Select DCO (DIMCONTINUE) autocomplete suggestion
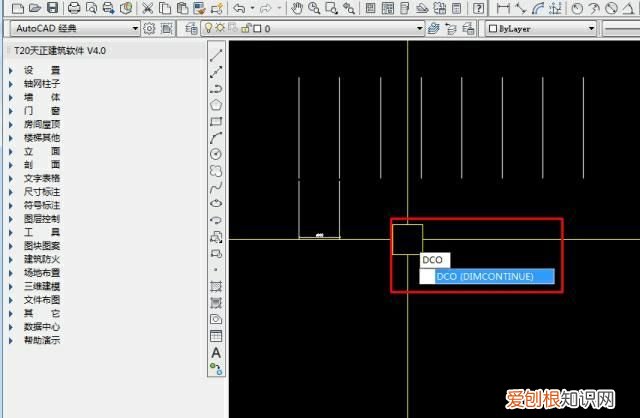The height and width of the screenshot is (418, 640). tap(485, 276)
